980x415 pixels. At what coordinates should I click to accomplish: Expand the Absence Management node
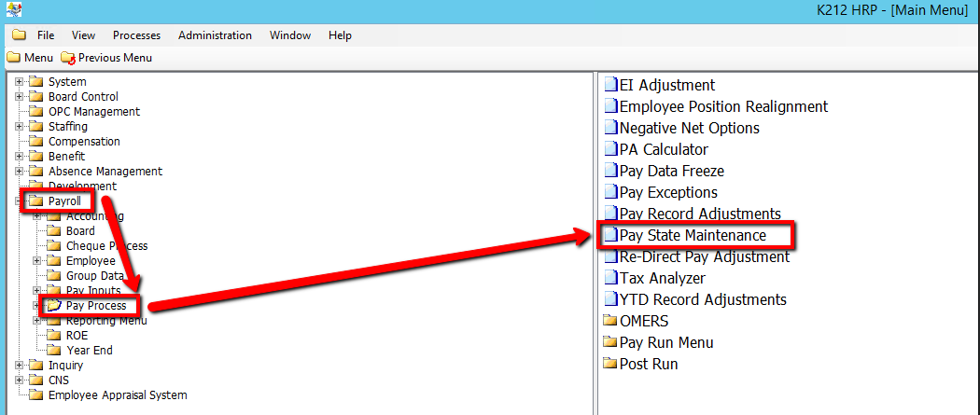pyautogui.click(x=19, y=172)
